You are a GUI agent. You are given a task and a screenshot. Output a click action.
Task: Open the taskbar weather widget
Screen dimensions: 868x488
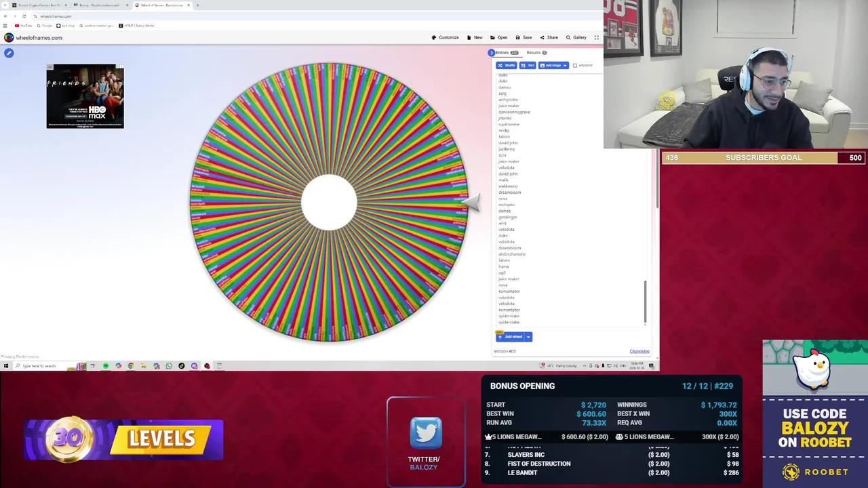click(559, 366)
